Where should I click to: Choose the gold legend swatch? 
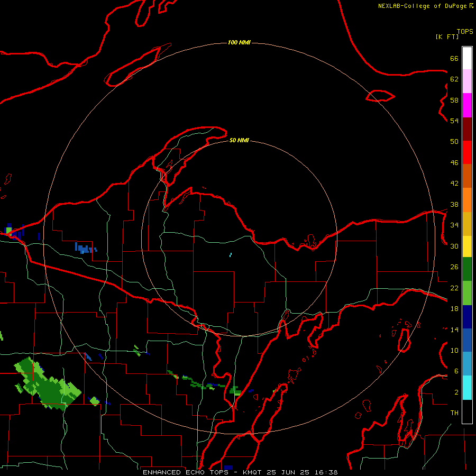(467, 224)
